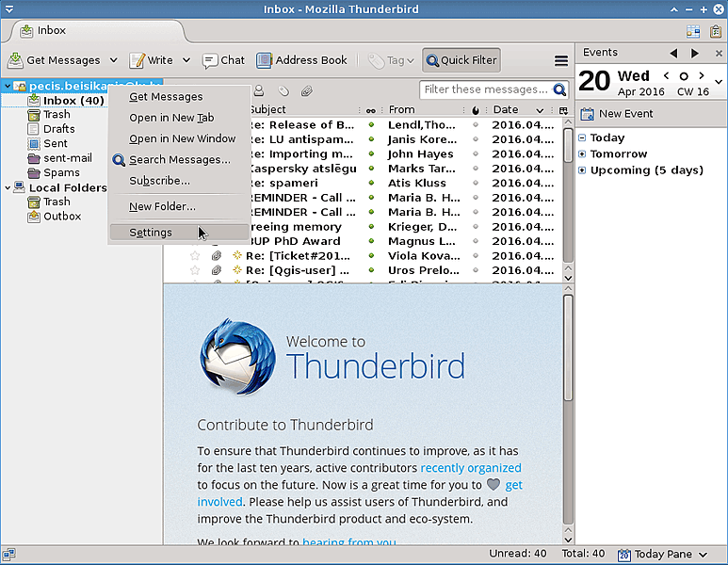This screenshot has width=728, height=565.
Task: Open the Get Messages dropdown arrow
Action: [113, 60]
